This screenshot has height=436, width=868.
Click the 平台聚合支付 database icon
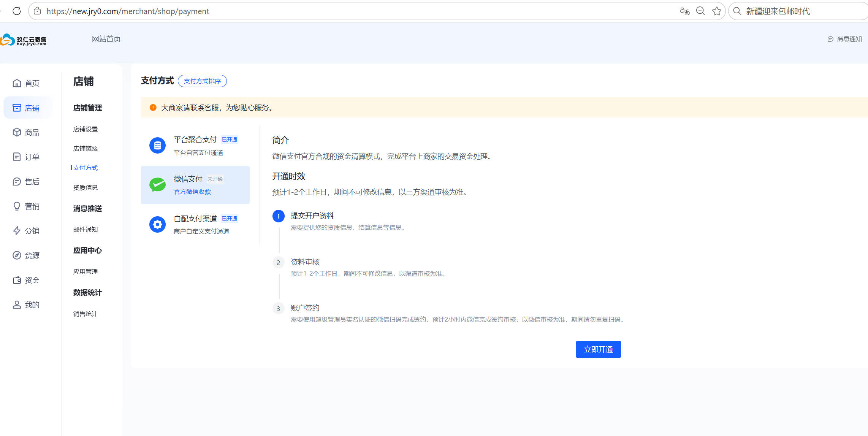(x=157, y=146)
